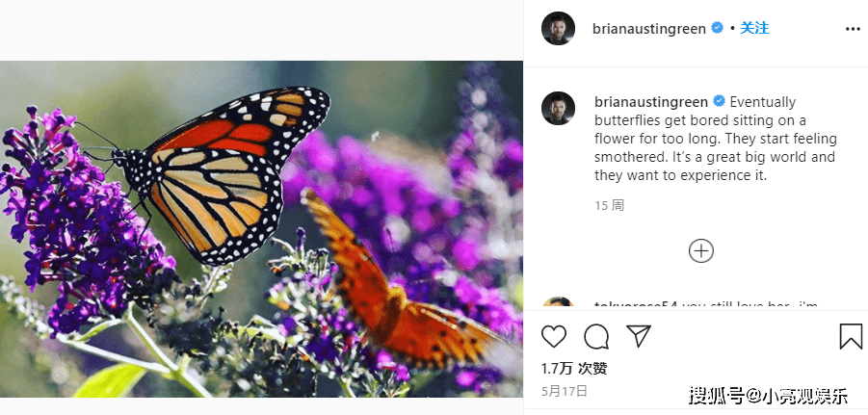
Task: Save the post with the bookmark icon
Action: pos(851,336)
